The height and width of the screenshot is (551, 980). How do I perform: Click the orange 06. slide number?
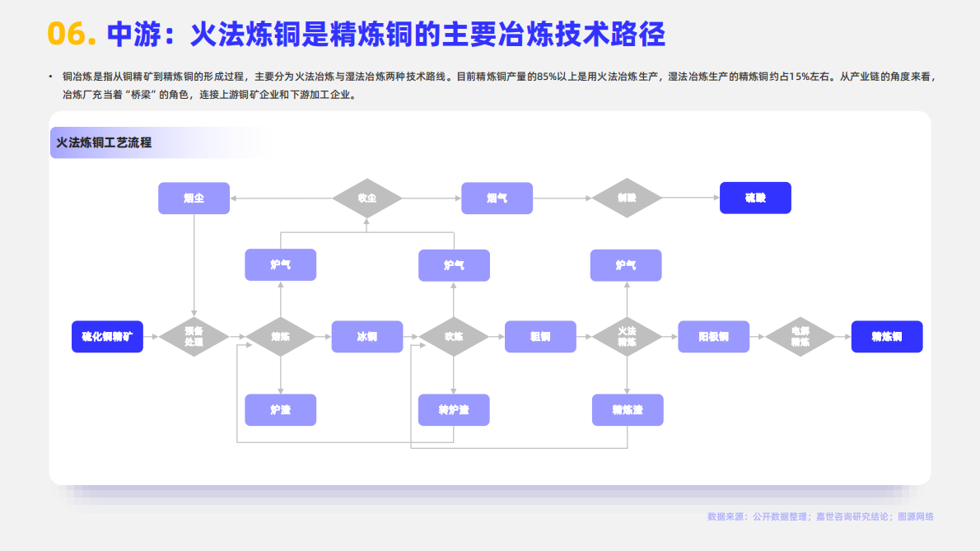point(72,34)
